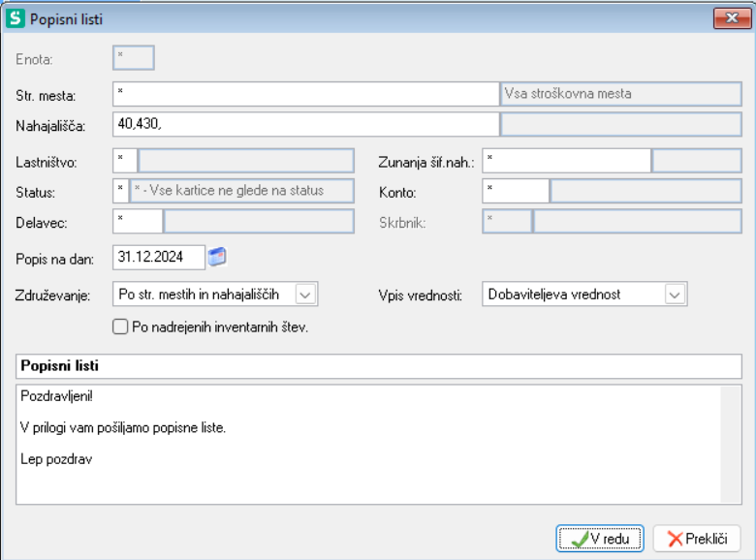Click the scrollbar of the message text area
Image resolution: width=756 pixels, height=560 pixels.
pyautogui.click(x=731, y=445)
